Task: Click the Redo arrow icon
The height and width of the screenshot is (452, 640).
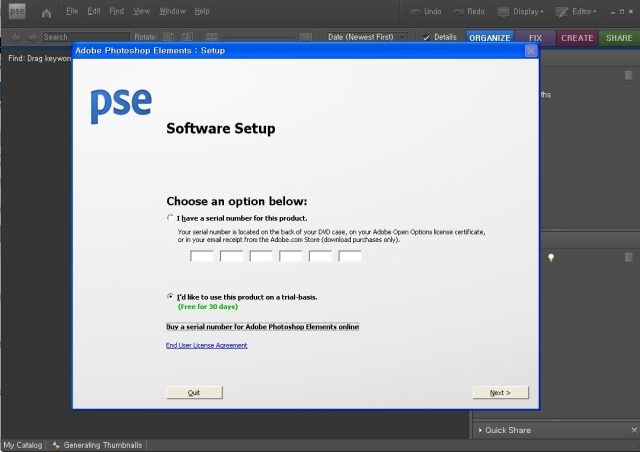Action: pos(458,12)
